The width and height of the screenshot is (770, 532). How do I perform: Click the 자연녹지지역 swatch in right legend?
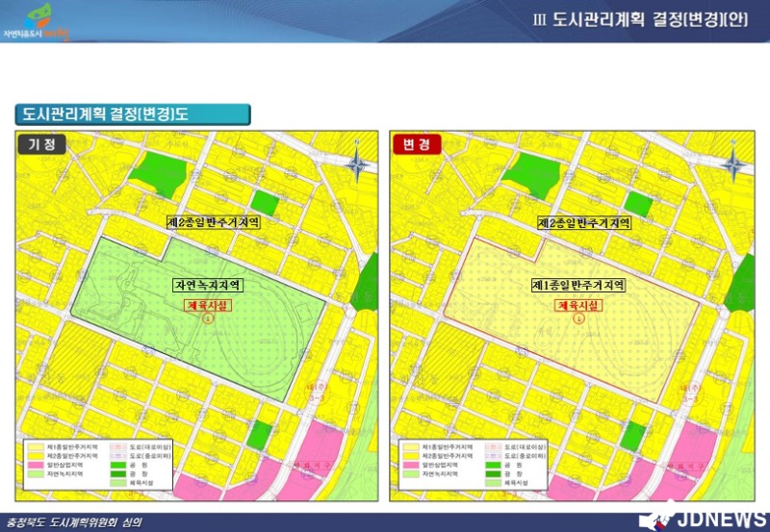point(410,473)
